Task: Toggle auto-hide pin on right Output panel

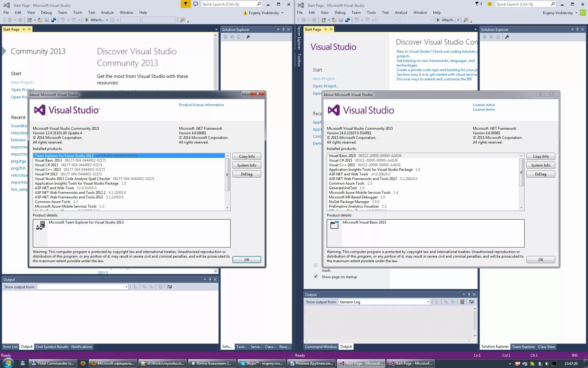Action: [x=469, y=294]
